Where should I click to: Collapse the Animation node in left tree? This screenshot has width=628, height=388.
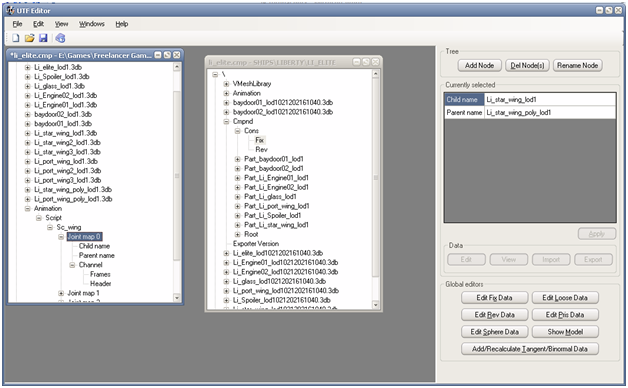(x=28, y=209)
